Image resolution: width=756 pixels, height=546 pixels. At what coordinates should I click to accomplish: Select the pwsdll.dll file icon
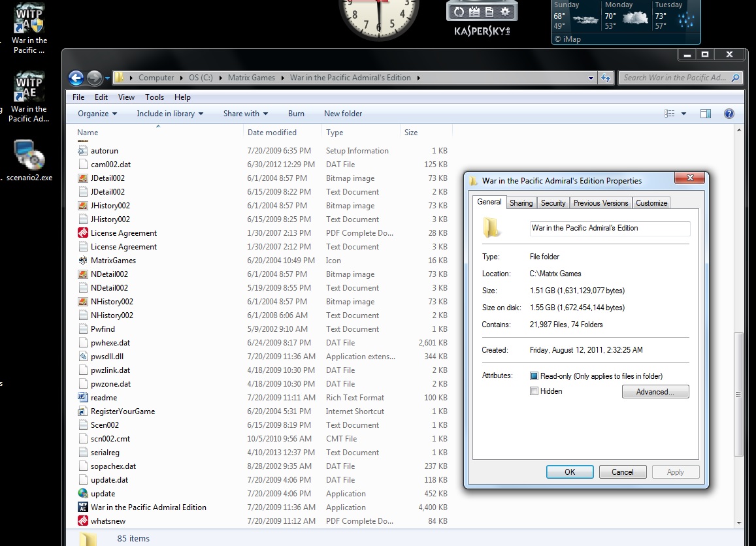click(83, 357)
